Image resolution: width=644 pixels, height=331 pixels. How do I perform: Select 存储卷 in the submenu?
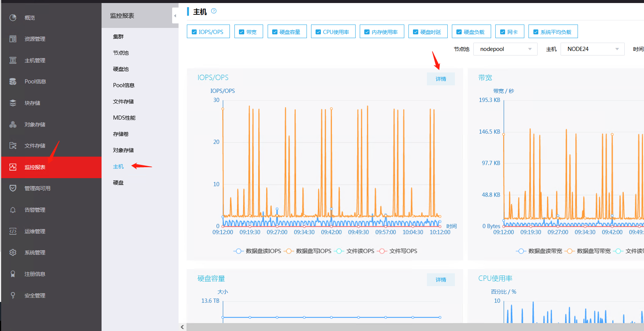point(121,134)
